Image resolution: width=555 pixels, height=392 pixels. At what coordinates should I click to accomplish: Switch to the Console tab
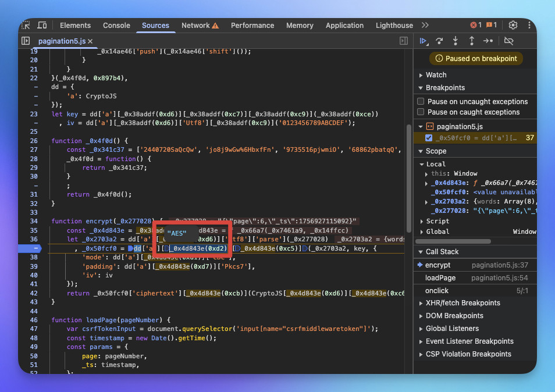click(116, 26)
